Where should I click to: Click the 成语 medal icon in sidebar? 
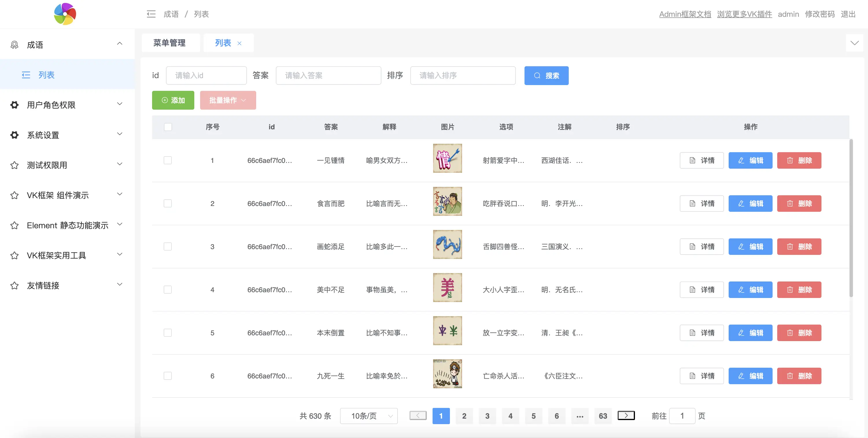[x=14, y=45]
